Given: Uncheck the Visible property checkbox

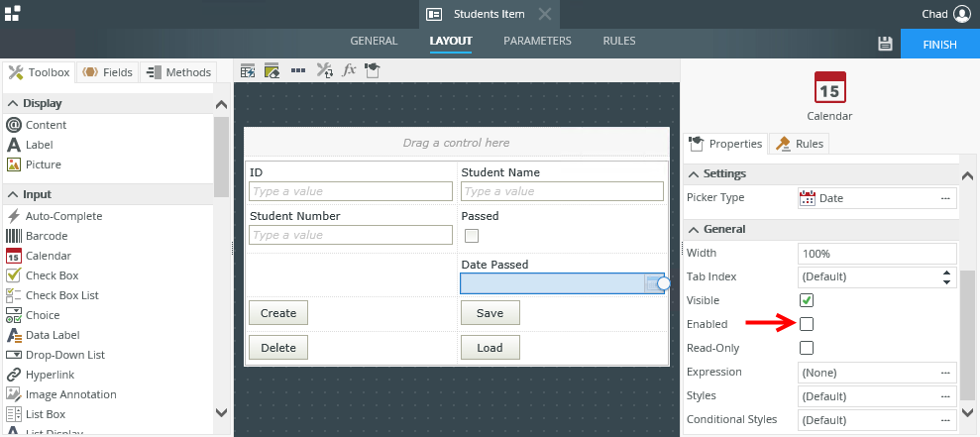Looking at the screenshot, I should [x=807, y=300].
